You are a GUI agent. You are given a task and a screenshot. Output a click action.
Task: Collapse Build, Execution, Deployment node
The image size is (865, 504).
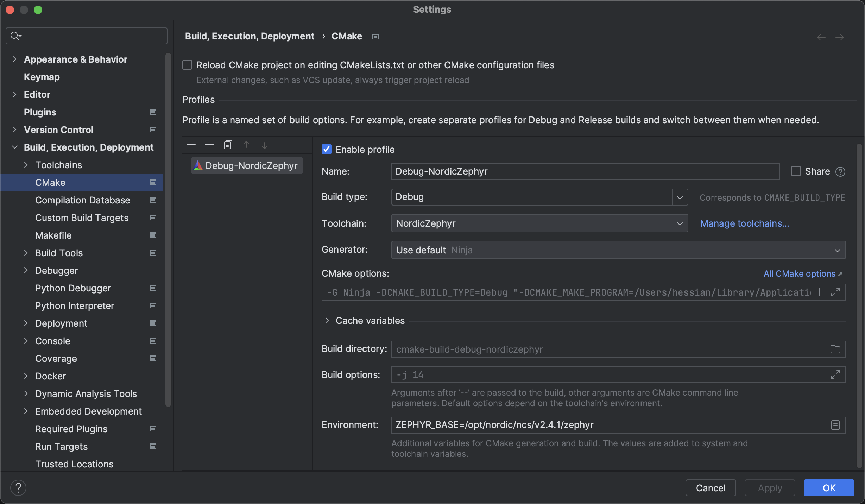pos(14,147)
